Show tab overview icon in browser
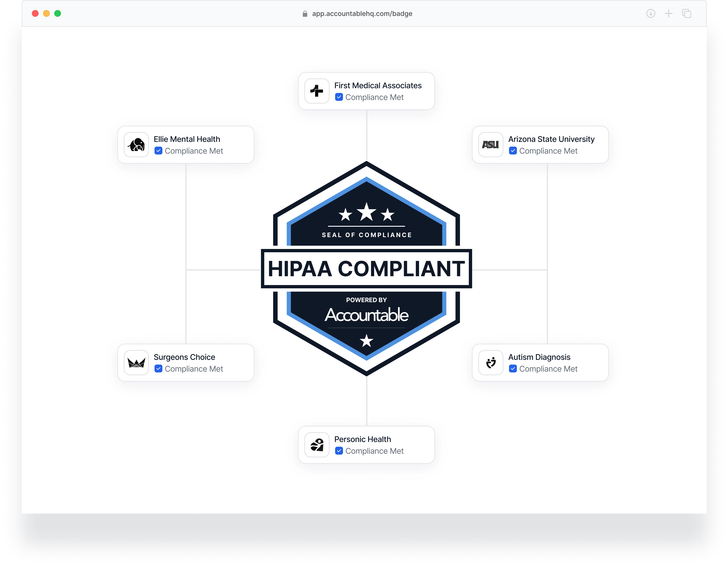 687,14
